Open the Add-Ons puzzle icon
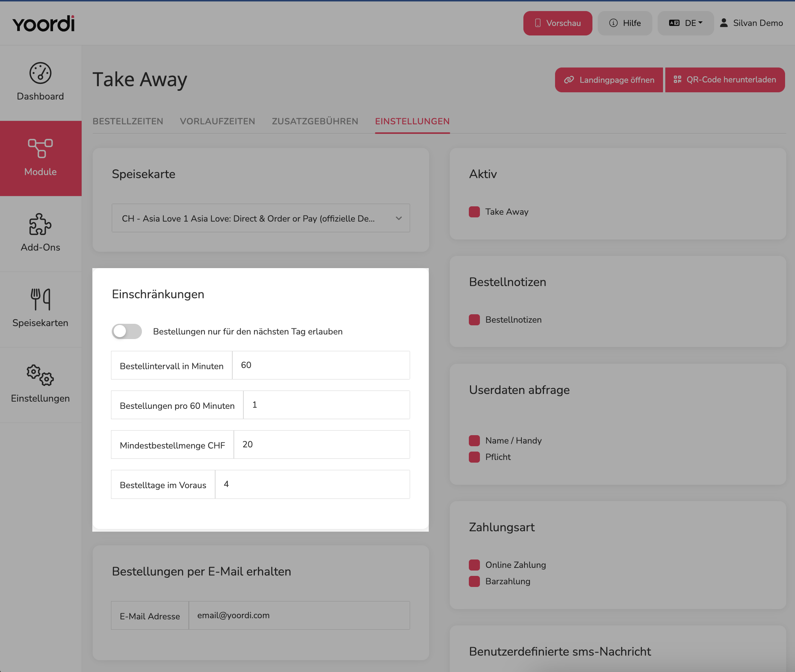 (40, 224)
